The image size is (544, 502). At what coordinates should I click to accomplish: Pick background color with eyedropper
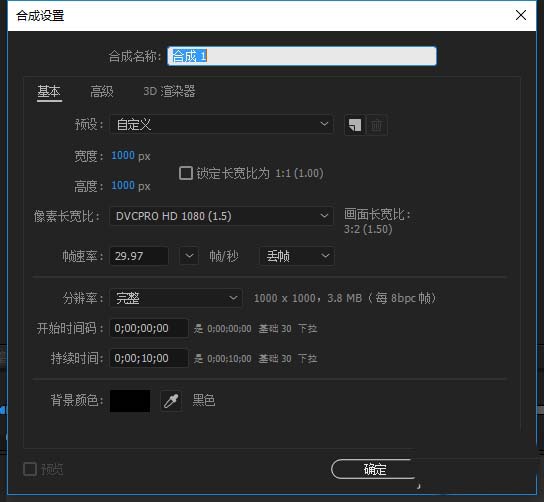click(x=171, y=401)
